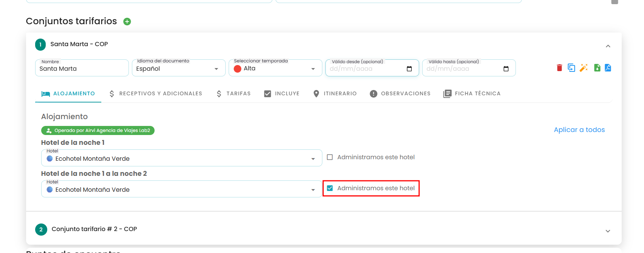Open Seleccionar temporada dropdown showing Alta
Screen dimensions: 644x253
(275, 68)
